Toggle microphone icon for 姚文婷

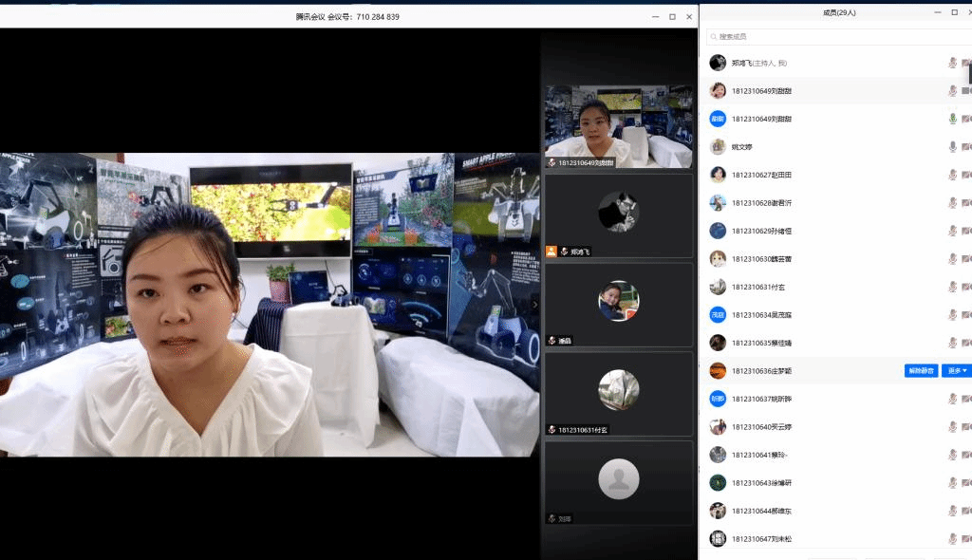tap(952, 147)
